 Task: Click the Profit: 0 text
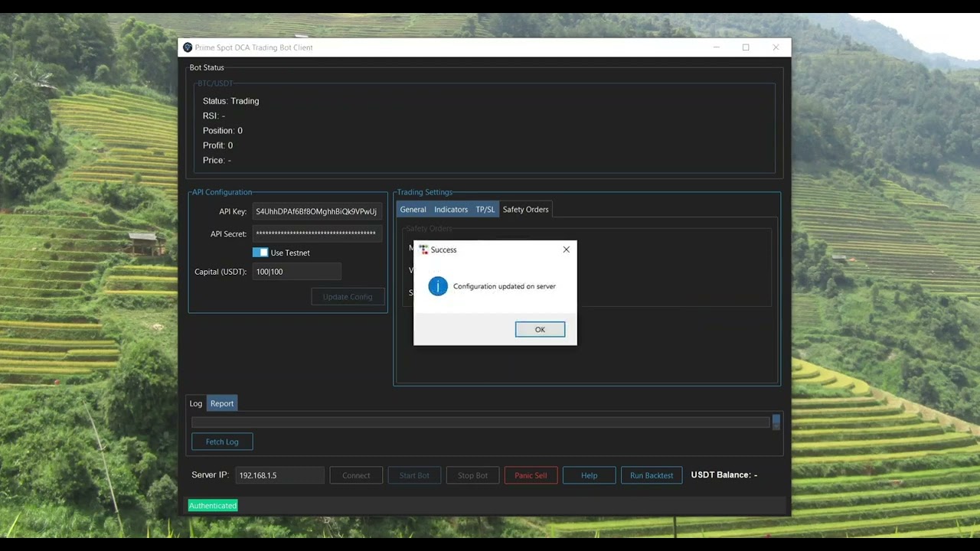click(x=217, y=145)
